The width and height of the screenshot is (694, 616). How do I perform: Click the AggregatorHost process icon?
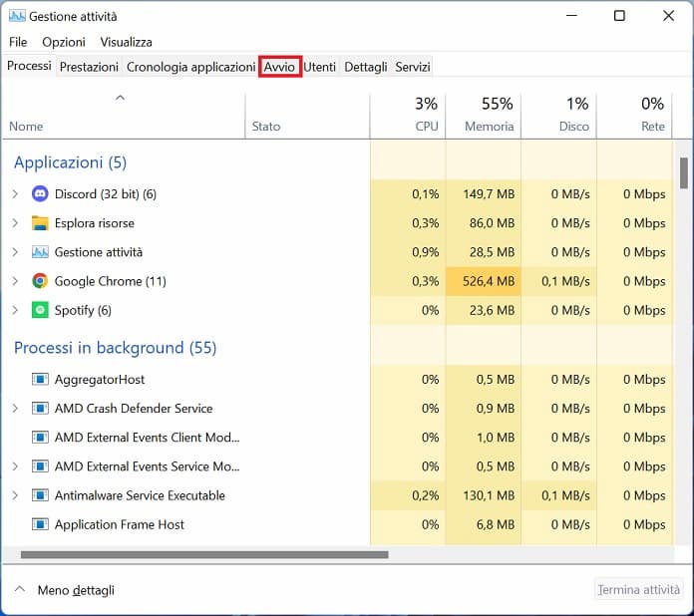40,379
